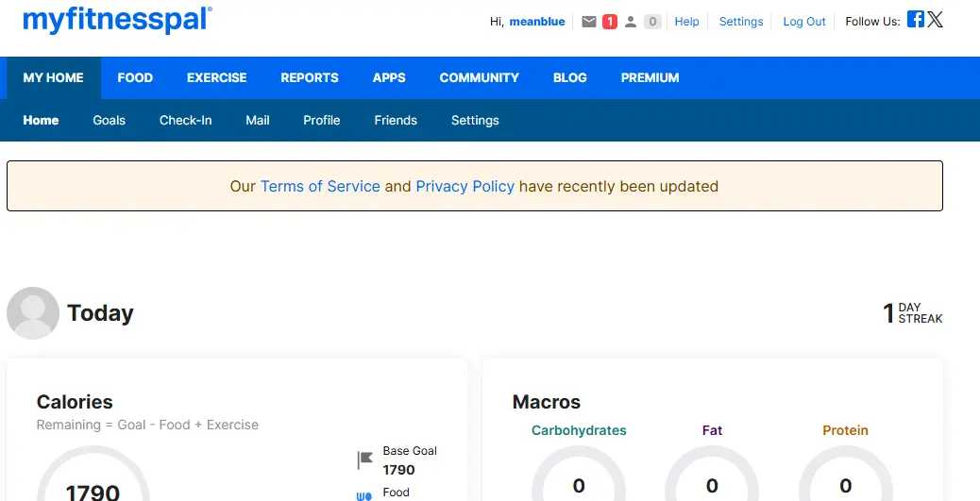The image size is (980, 501).
Task: Open the EXERCISE main tab
Action: point(217,78)
